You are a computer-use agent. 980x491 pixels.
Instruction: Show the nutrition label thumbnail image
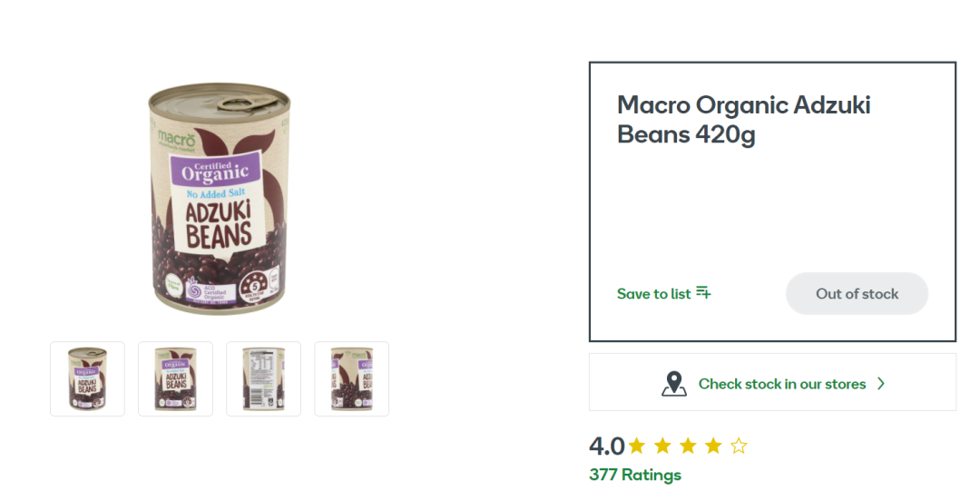tap(263, 378)
